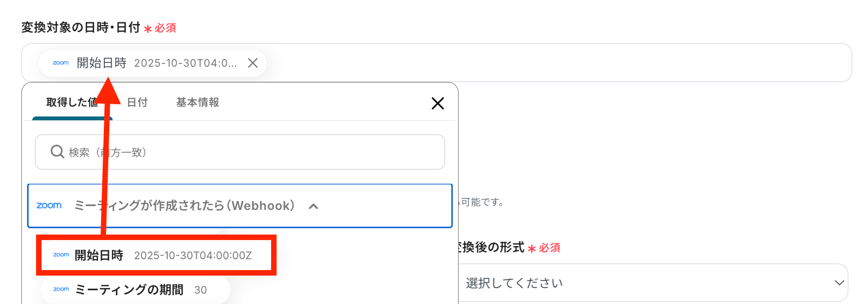868x304 pixels.
Task: Open the 選択してください dropdown
Action: pos(650,283)
